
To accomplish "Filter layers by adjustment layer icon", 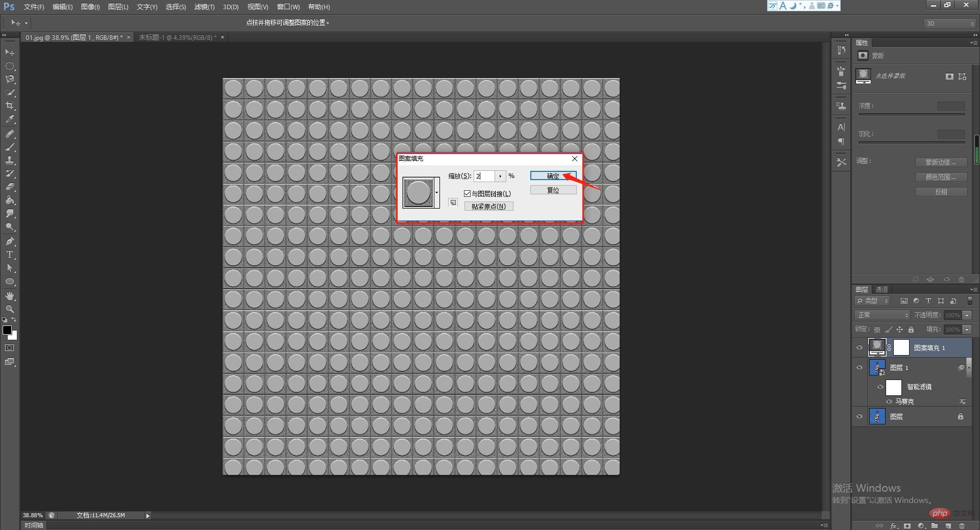I will (916, 301).
